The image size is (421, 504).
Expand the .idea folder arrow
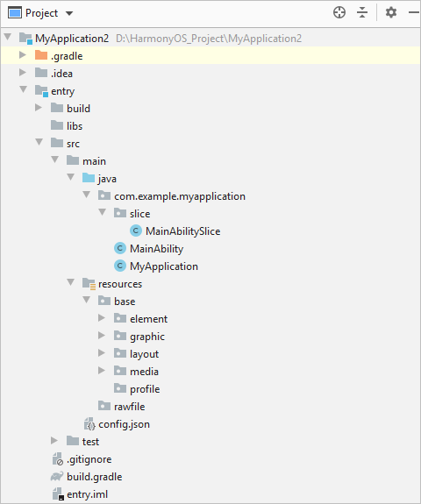click(x=23, y=73)
